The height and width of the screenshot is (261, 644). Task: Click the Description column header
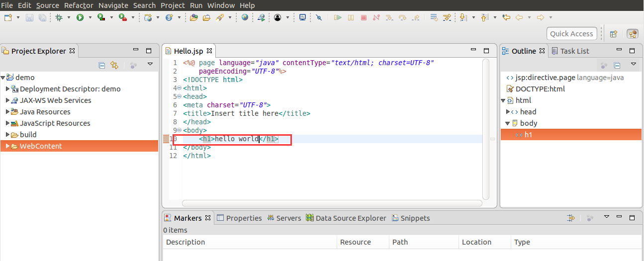tap(250, 242)
